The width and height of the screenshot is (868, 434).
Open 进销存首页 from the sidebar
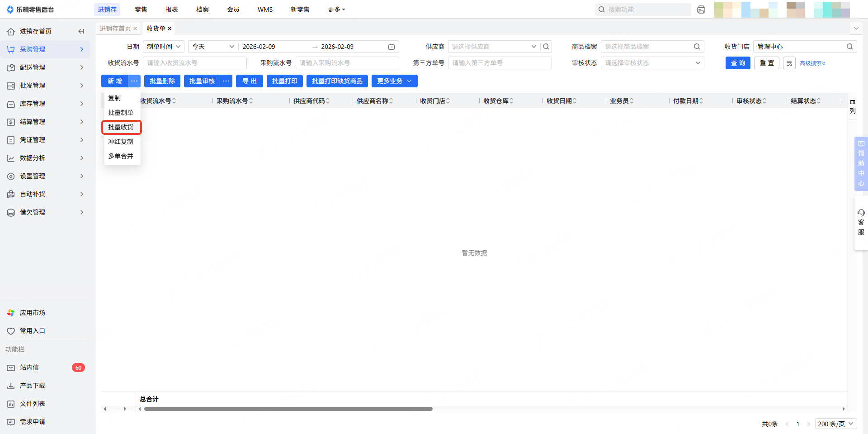[x=35, y=31]
